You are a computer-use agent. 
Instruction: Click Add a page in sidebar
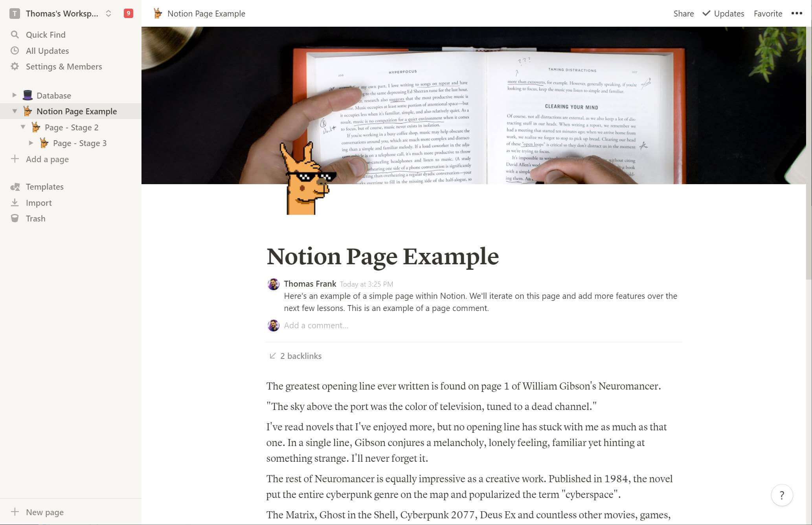pyautogui.click(x=47, y=159)
